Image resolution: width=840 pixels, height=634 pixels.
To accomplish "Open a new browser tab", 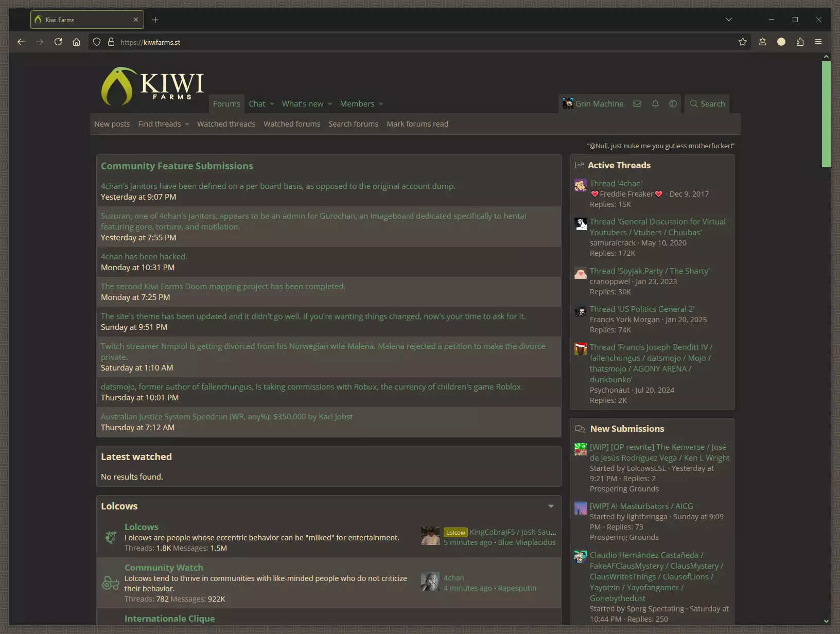I will [155, 20].
